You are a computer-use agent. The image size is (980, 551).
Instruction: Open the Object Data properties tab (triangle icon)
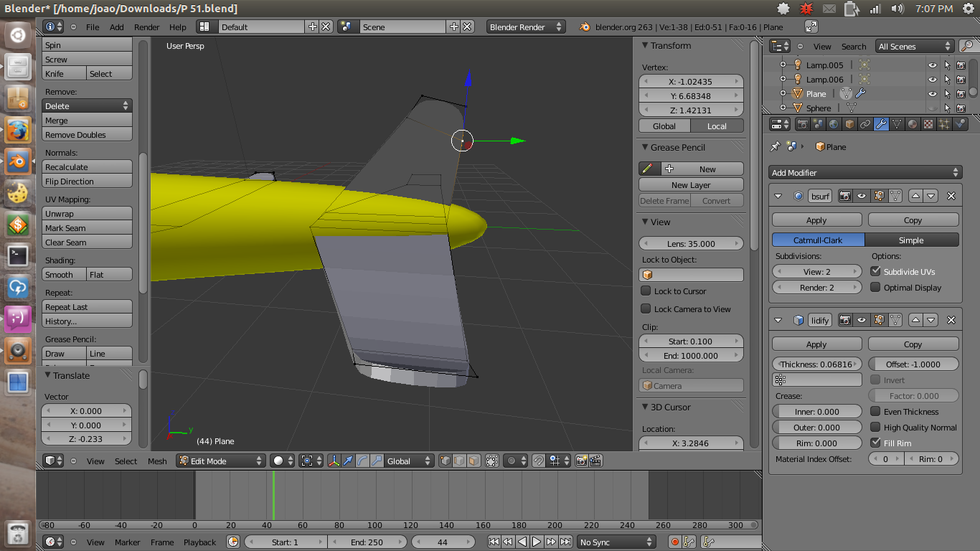(897, 123)
